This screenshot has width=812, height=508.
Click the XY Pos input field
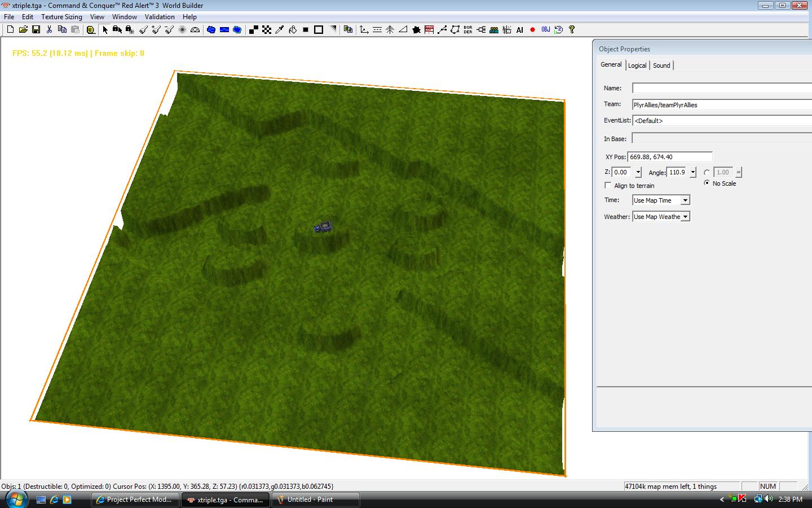[670, 157]
